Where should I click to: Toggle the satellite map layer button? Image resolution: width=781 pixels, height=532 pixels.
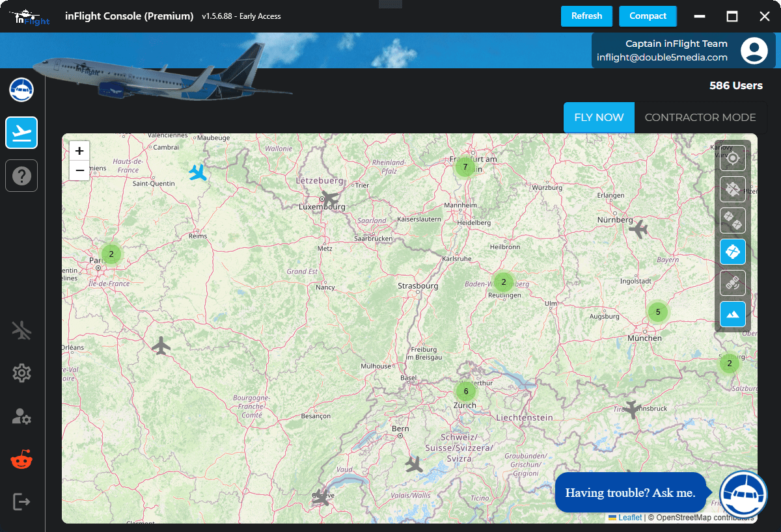pos(733,283)
